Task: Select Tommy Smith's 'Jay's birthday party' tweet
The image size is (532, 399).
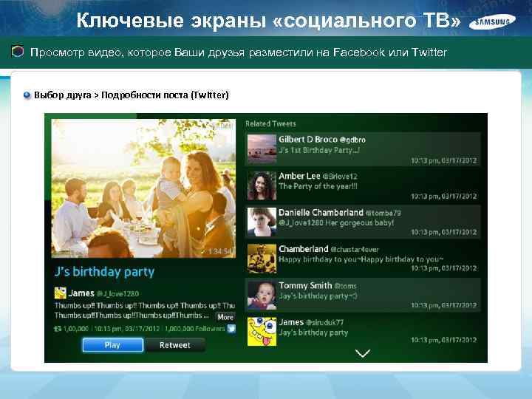Action: (x=362, y=296)
